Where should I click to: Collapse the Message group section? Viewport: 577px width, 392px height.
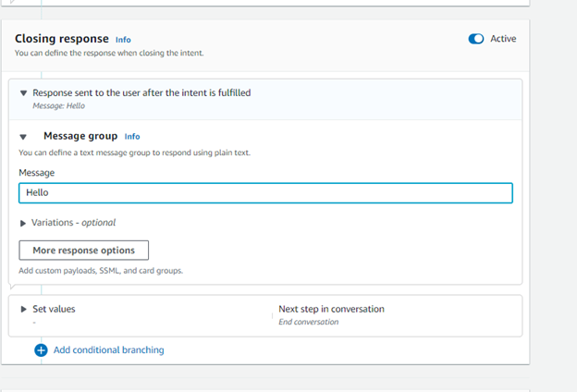tap(23, 137)
